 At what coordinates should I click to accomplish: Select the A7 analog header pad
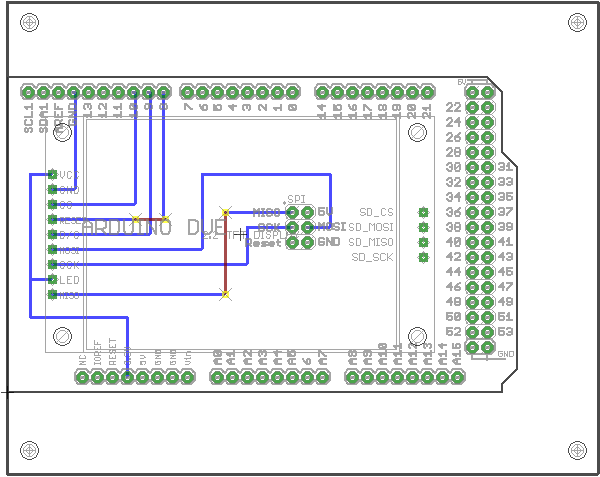pos(322,378)
